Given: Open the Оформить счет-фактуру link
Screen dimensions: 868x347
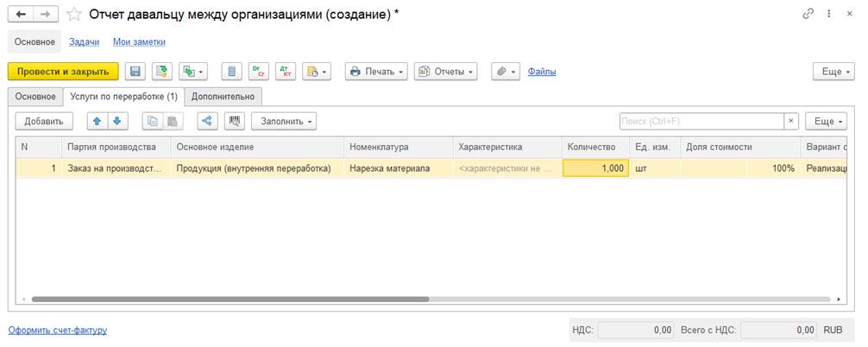Looking at the screenshot, I should coord(57,330).
